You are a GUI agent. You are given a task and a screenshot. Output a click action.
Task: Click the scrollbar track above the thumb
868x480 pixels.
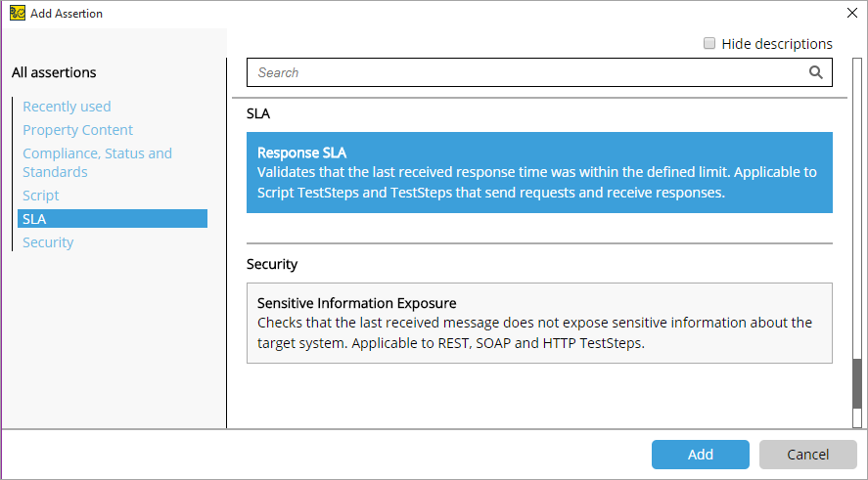point(857,208)
